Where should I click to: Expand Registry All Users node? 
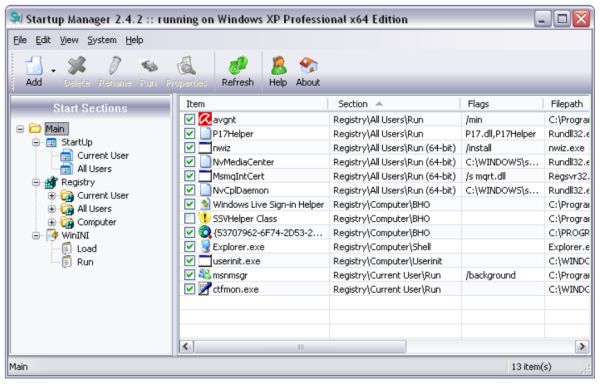(x=52, y=209)
